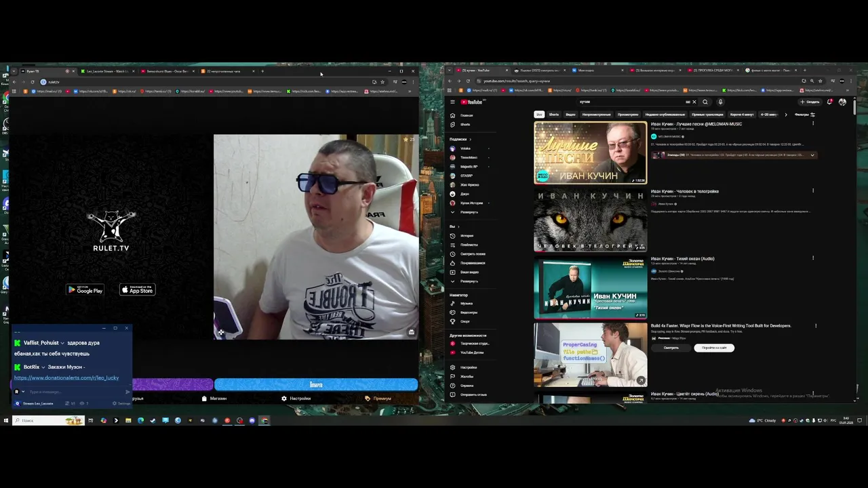Click the App Store badge on Rulet.tv
Viewport: 868px width, 488px height.
(138, 289)
